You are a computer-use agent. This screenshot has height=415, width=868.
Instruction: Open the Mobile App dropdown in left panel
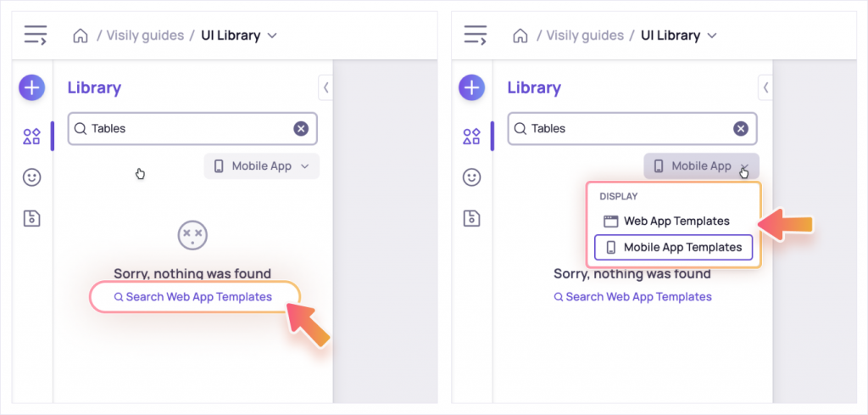tap(262, 166)
